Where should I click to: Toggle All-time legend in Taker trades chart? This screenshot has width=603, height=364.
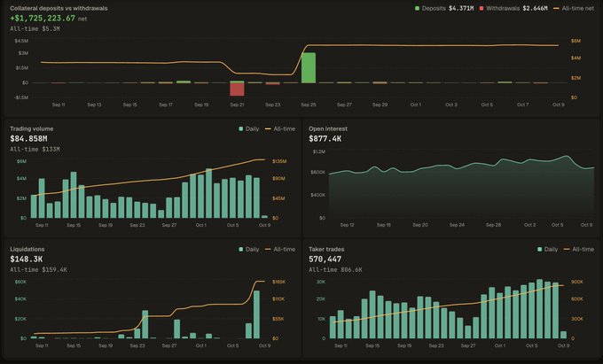579,250
